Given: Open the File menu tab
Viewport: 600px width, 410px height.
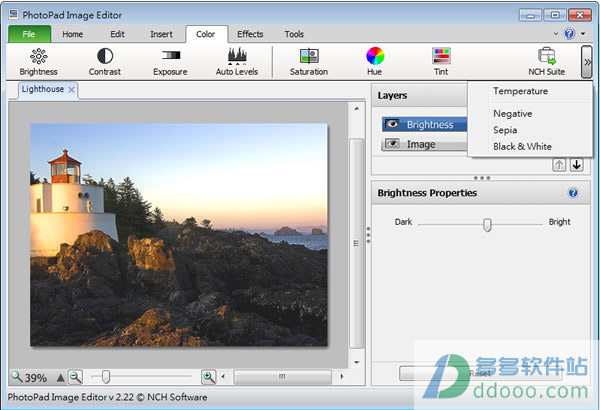Looking at the screenshot, I should 29,34.
